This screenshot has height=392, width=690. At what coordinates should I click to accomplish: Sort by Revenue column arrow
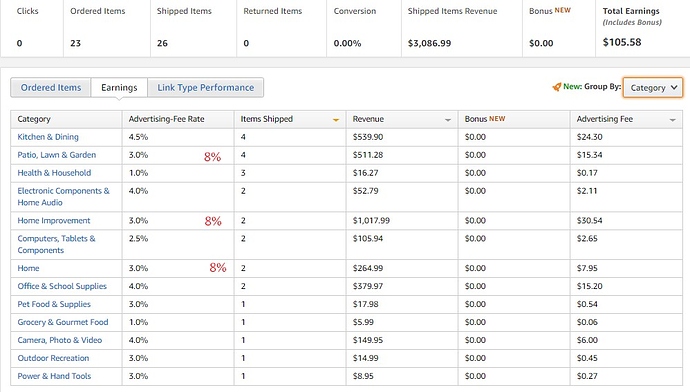click(x=448, y=120)
